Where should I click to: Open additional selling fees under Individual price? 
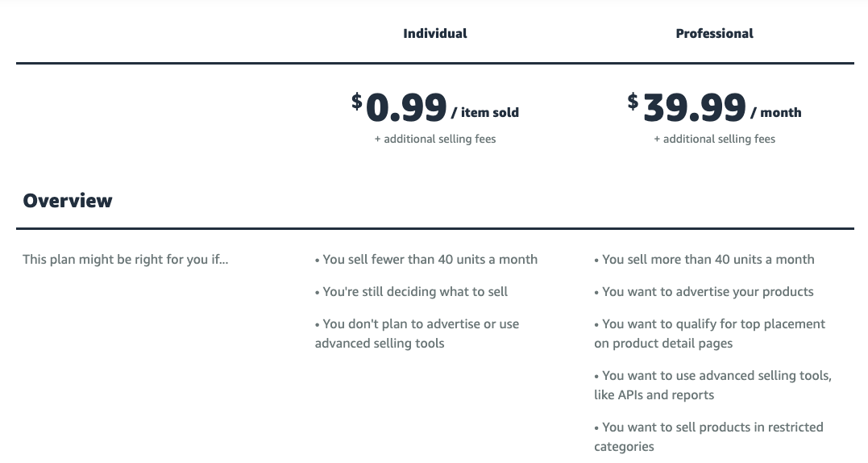(435, 140)
